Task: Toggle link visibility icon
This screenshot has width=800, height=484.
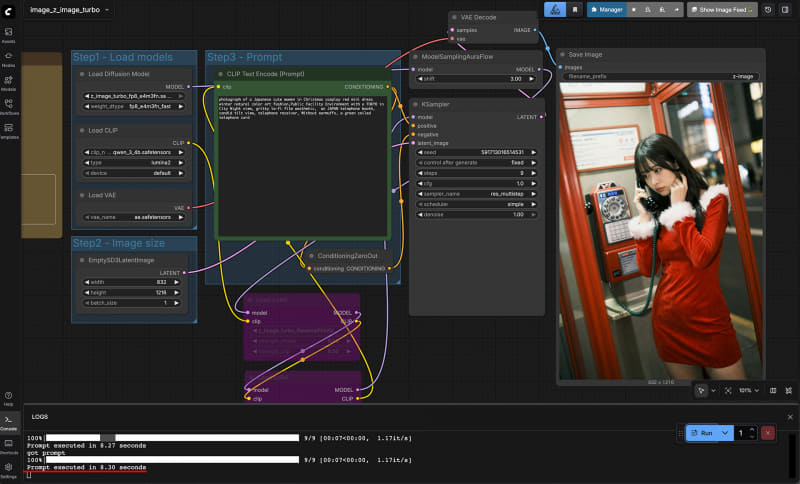Action: pos(789,391)
